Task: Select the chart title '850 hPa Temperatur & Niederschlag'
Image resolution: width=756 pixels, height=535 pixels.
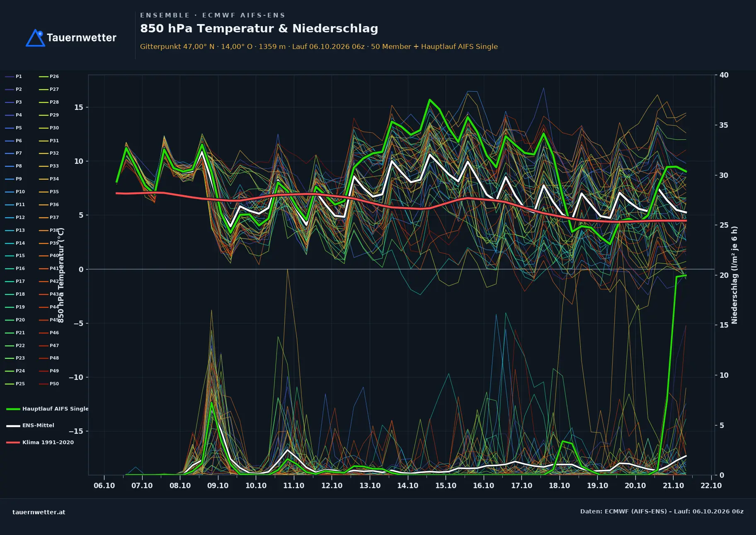Action: (259, 28)
